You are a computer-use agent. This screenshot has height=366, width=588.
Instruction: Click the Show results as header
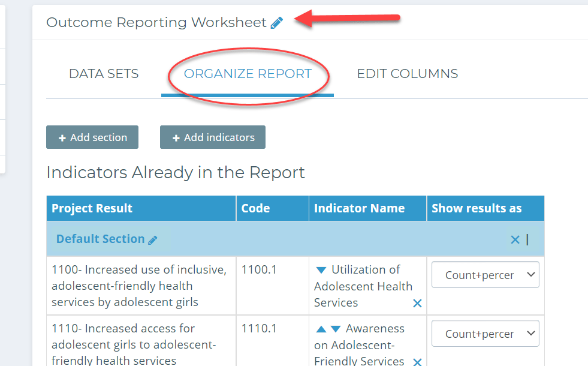tap(486, 208)
